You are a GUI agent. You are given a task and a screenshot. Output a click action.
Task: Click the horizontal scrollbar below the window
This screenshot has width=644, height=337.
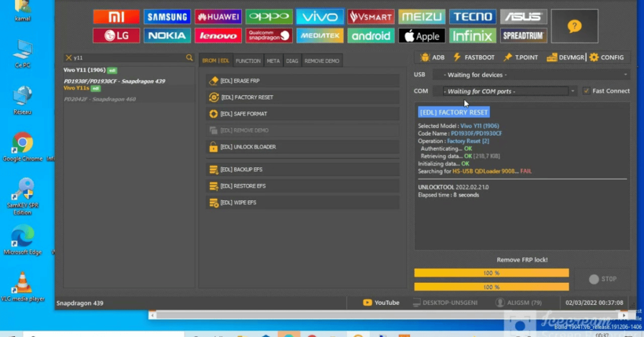388,315
